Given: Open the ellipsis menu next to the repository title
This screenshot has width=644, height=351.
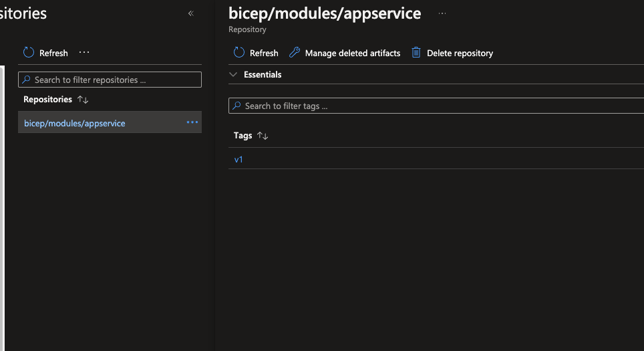Looking at the screenshot, I should (442, 13).
